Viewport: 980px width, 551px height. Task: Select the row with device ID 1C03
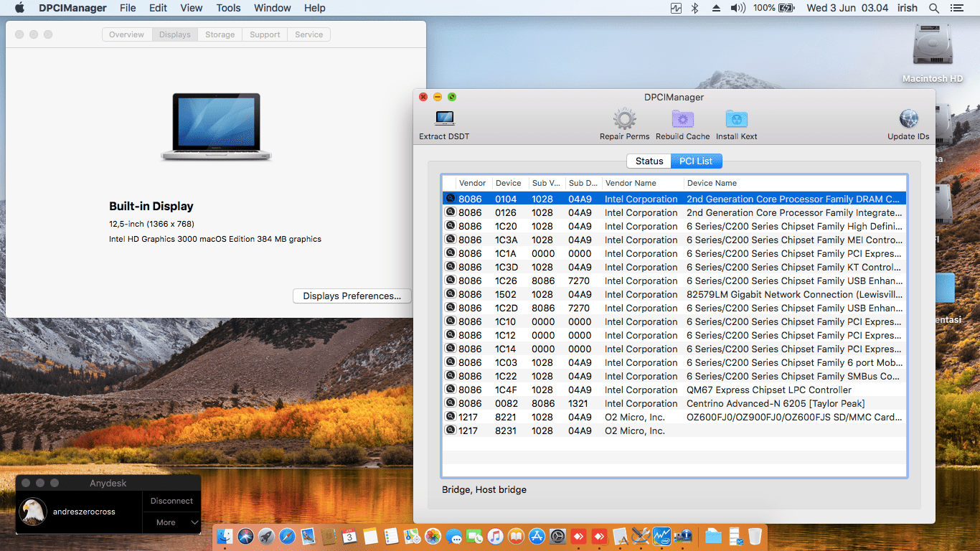[x=674, y=362]
